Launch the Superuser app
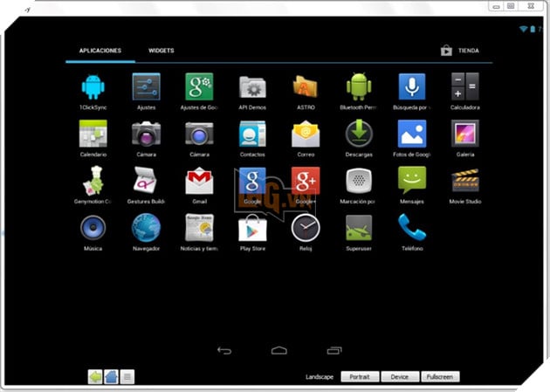Screen dimensions: 550x392 click(359, 228)
